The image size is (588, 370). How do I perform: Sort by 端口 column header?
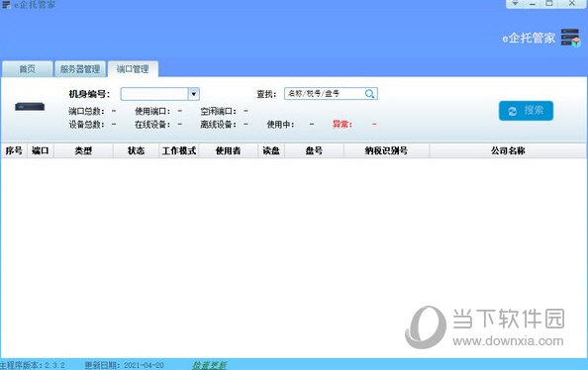[41, 150]
